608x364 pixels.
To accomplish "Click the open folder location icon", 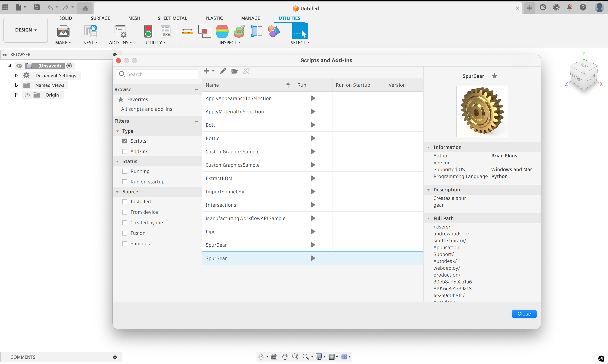I will point(235,71).
